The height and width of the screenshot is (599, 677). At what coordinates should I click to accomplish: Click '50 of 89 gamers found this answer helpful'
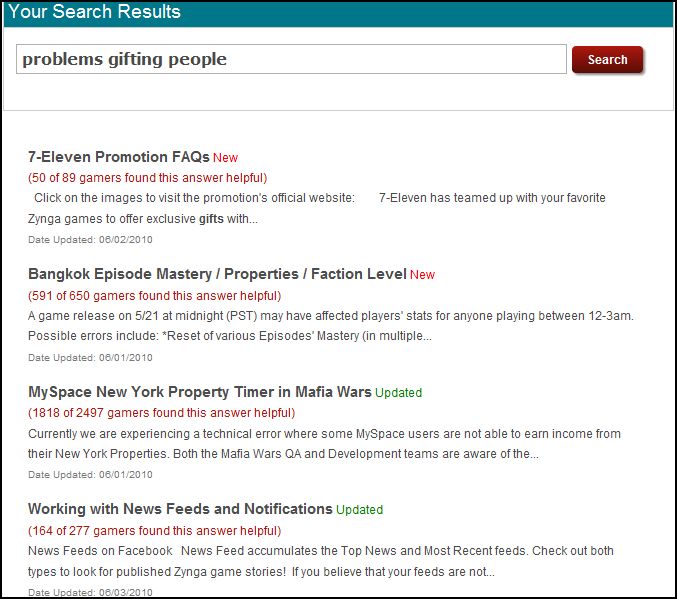pyautogui.click(x=148, y=178)
